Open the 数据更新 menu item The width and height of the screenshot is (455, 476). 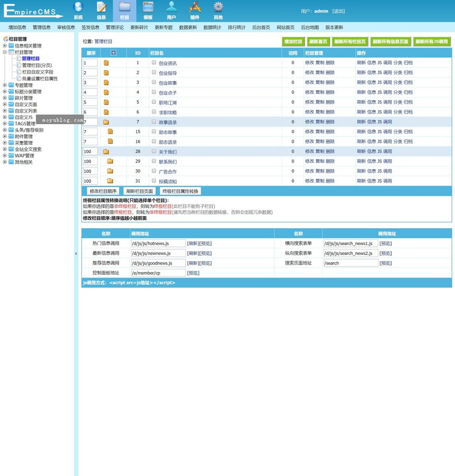(188, 27)
